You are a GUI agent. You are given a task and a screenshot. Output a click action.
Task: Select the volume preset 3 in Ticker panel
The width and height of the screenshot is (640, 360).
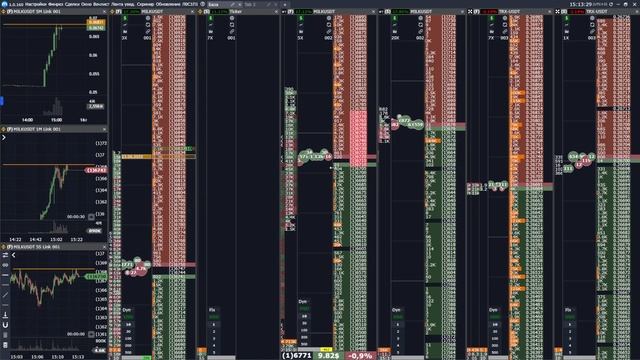pyautogui.click(x=214, y=338)
